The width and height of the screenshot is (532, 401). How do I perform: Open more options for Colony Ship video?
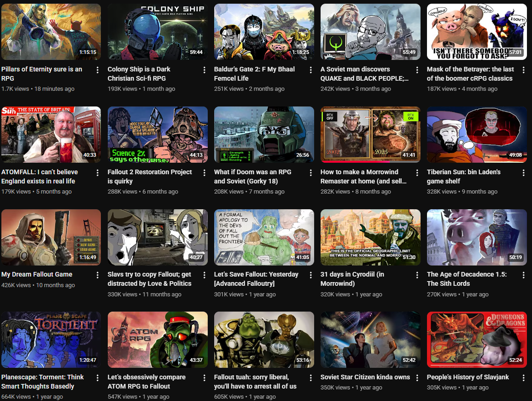click(x=204, y=70)
